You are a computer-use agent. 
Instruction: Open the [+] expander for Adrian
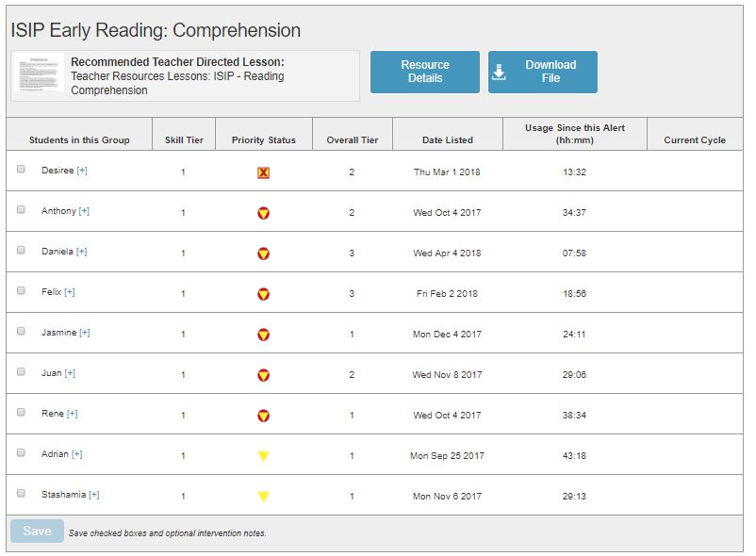tap(76, 454)
